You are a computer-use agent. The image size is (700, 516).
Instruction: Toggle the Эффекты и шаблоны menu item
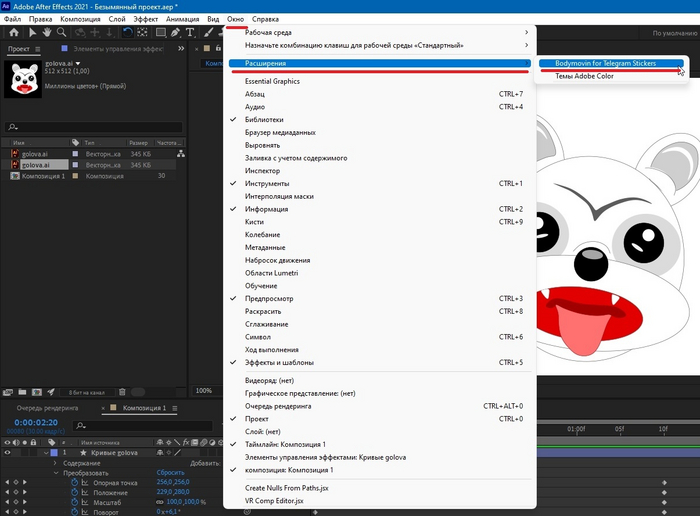(379, 362)
